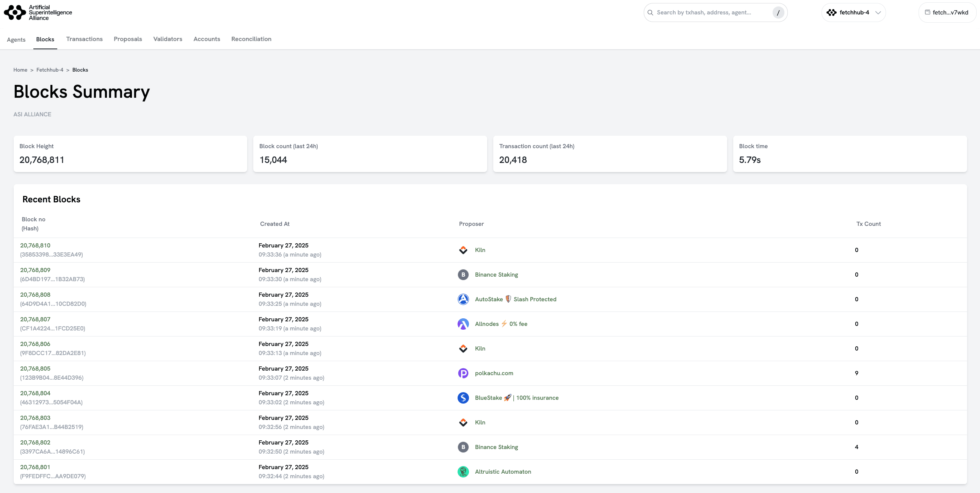
Task: Click the Binance Staking avatar for block 20,768,809
Action: pos(463,275)
